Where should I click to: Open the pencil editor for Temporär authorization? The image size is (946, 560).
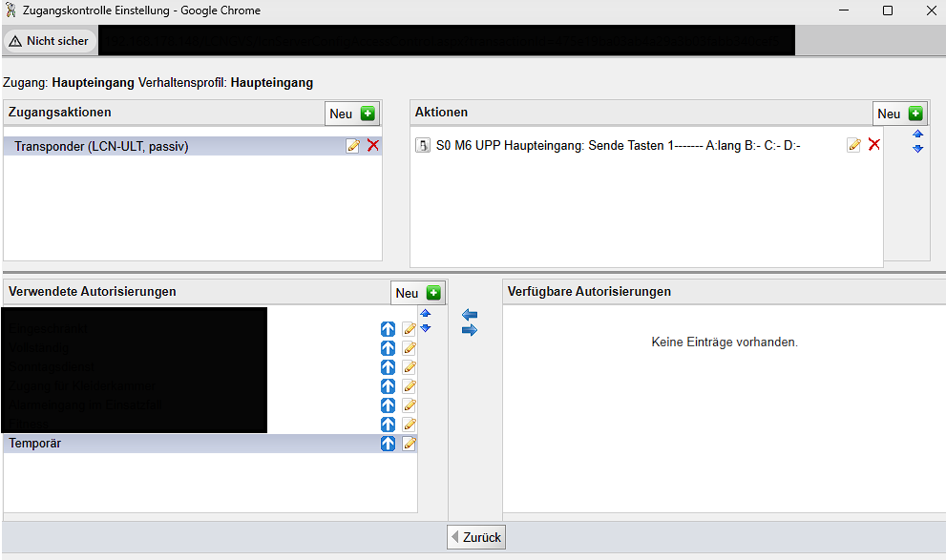point(409,444)
